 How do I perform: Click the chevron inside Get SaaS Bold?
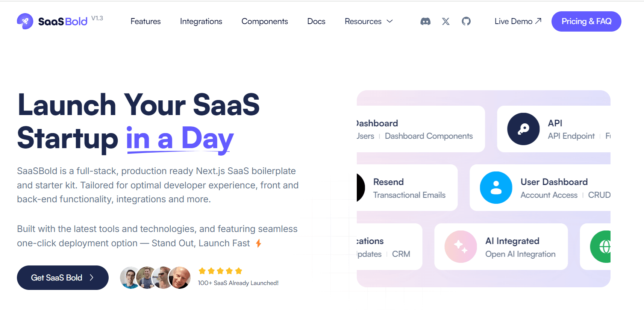[x=91, y=277]
